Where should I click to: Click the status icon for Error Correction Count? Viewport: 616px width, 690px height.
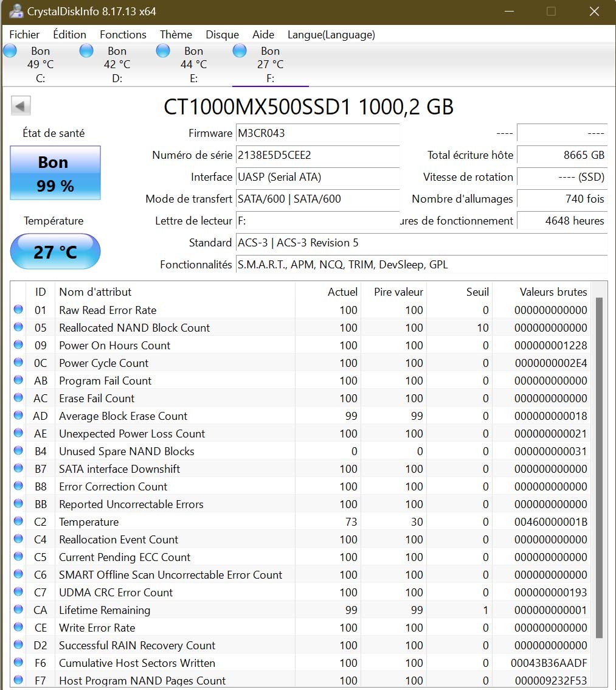[x=18, y=486]
